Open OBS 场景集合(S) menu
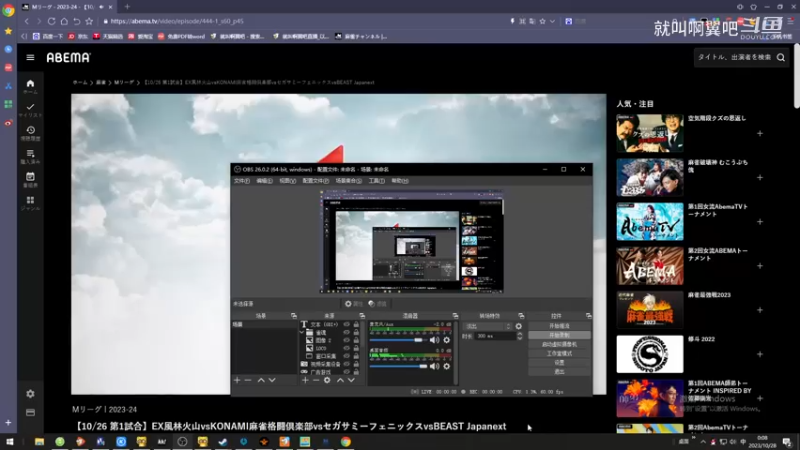 tap(348, 181)
